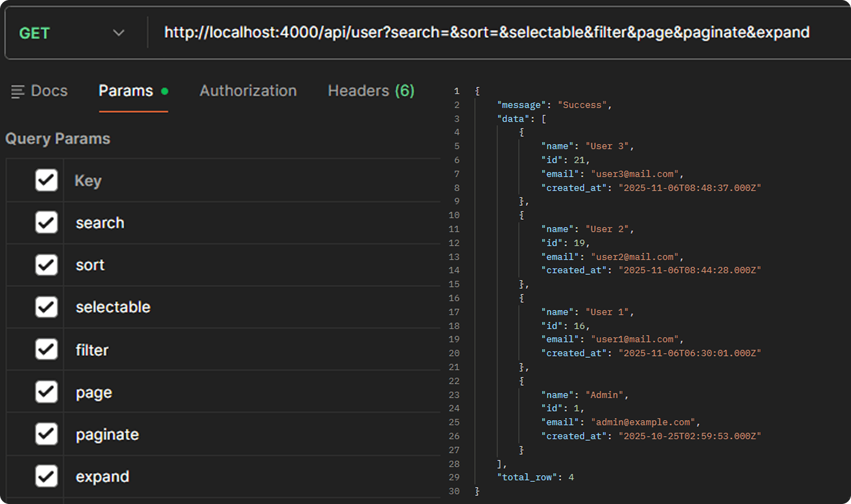Disable the expand query parameter

[x=46, y=476]
